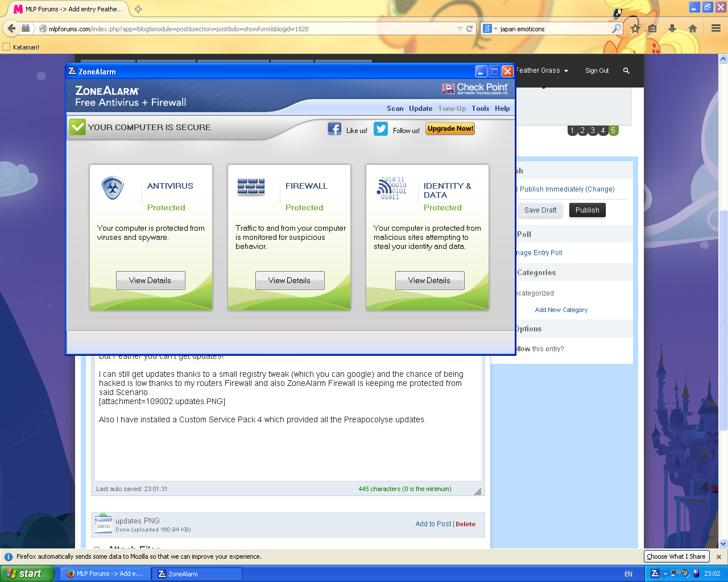728x582 pixels.
Task: View Details for Identity & Data
Action: point(429,280)
